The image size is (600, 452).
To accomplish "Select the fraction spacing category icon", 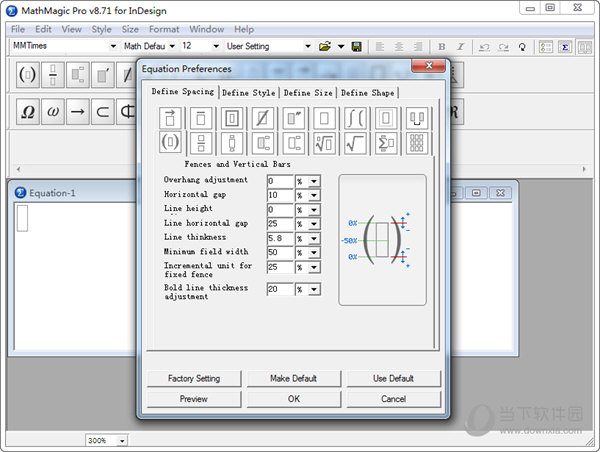I will coord(201,143).
